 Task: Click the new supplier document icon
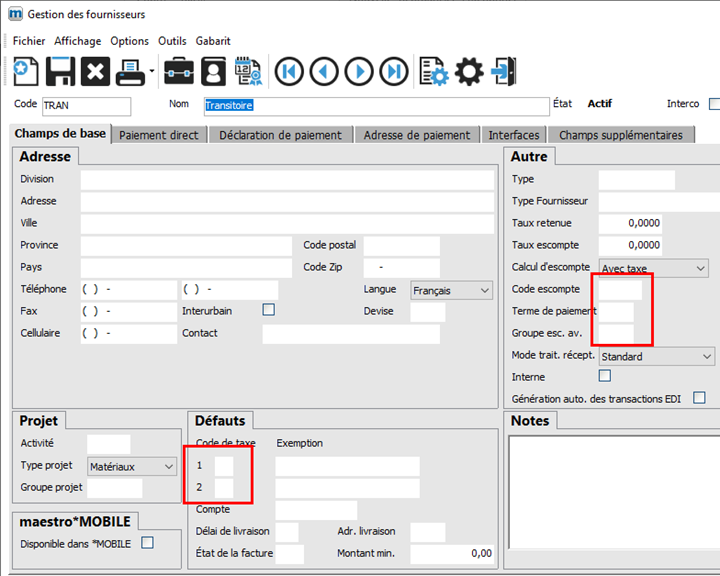coord(25,71)
